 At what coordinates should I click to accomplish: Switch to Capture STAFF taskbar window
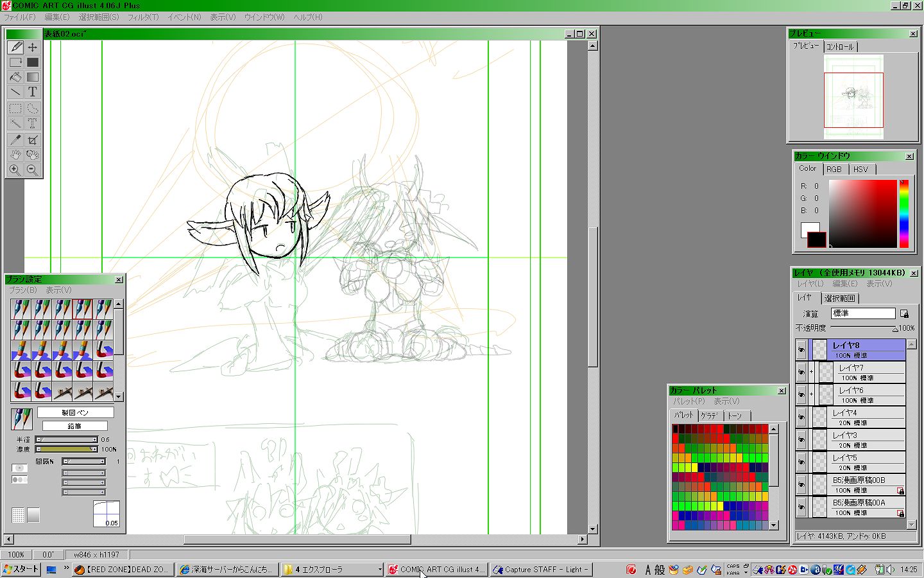click(541, 569)
